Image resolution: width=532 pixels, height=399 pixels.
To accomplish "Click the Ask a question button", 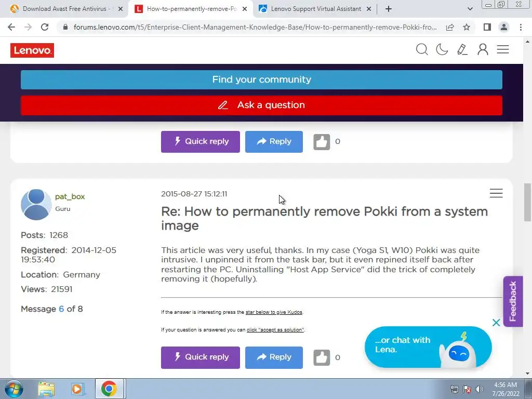I will coord(261,105).
